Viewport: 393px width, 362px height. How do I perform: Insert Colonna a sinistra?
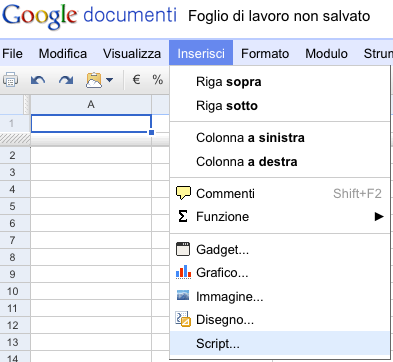(x=280, y=138)
